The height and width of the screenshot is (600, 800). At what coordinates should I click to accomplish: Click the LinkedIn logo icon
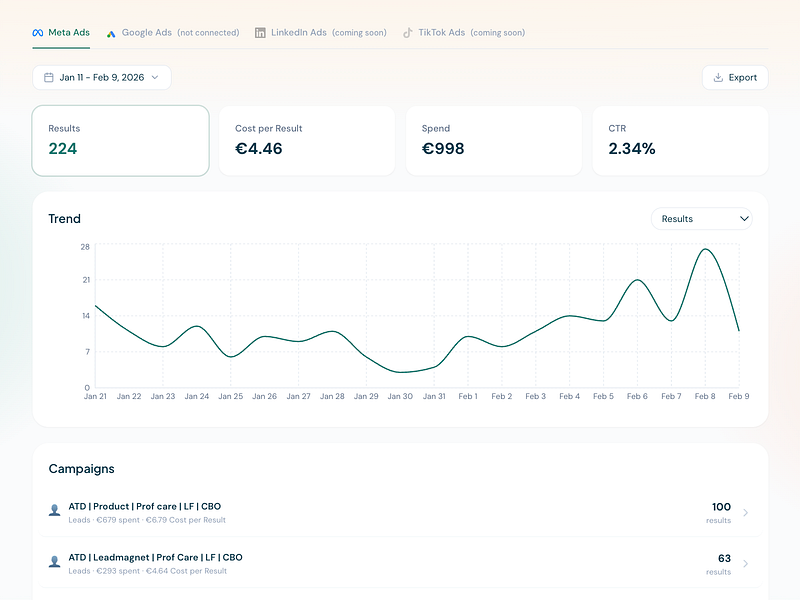tap(260, 33)
